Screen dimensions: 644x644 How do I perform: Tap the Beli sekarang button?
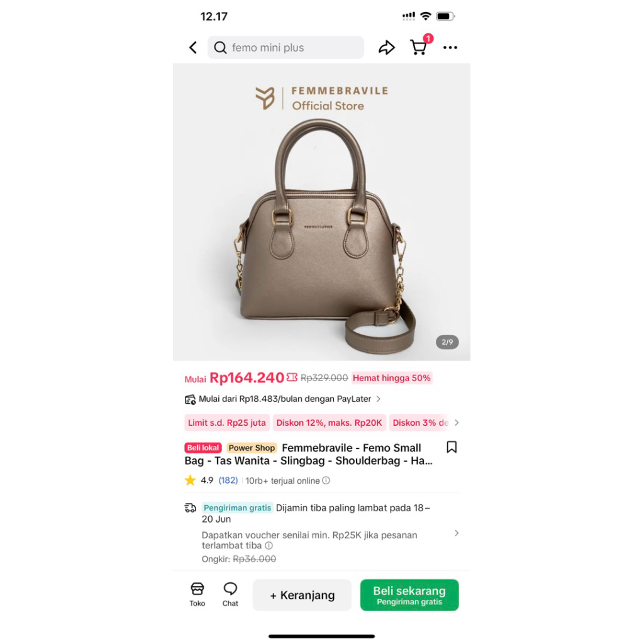pos(409,595)
